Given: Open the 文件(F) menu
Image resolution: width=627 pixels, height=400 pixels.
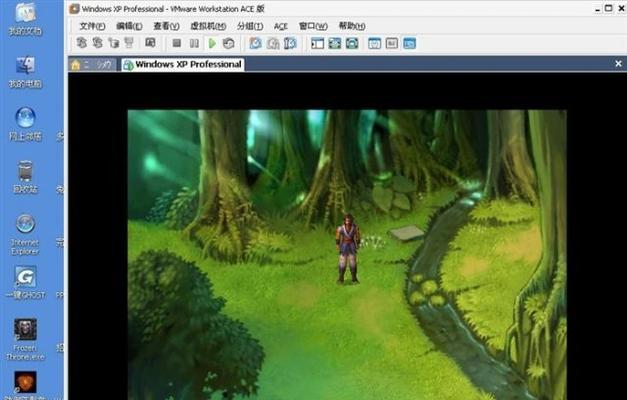Looking at the screenshot, I should [x=92, y=26].
